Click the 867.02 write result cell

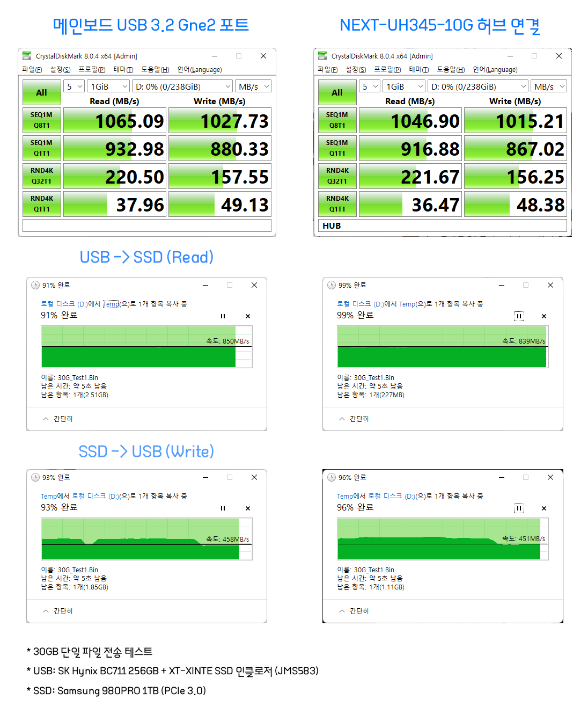point(515,148)
